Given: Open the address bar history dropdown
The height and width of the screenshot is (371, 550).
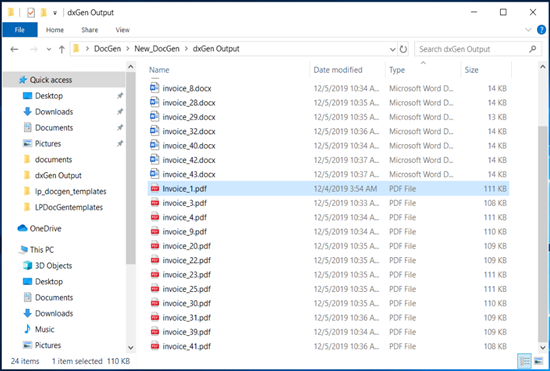Looking at the screenshot, I should pos(393,49).
